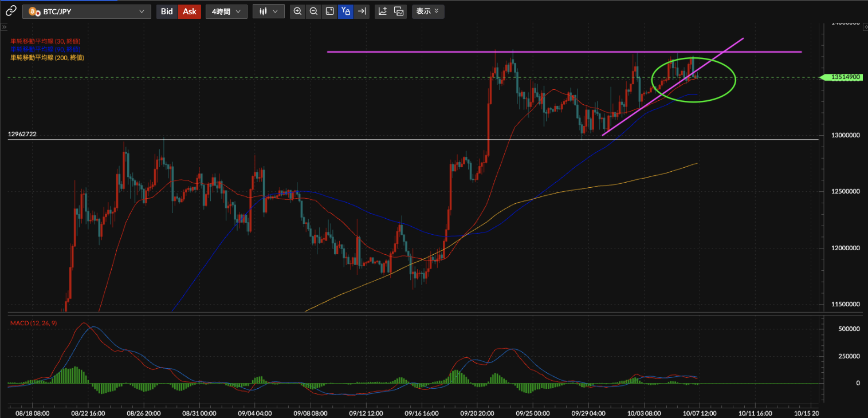
Task: Click the MACD (12, 26, 9) label
Action: pyautogui.click(x=34, y=324)
